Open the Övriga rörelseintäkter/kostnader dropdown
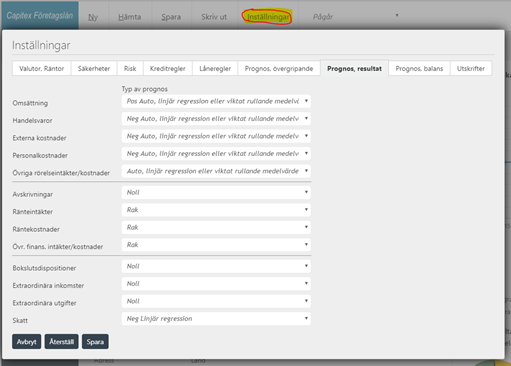 pyautogui.click(x=216, y=171)
